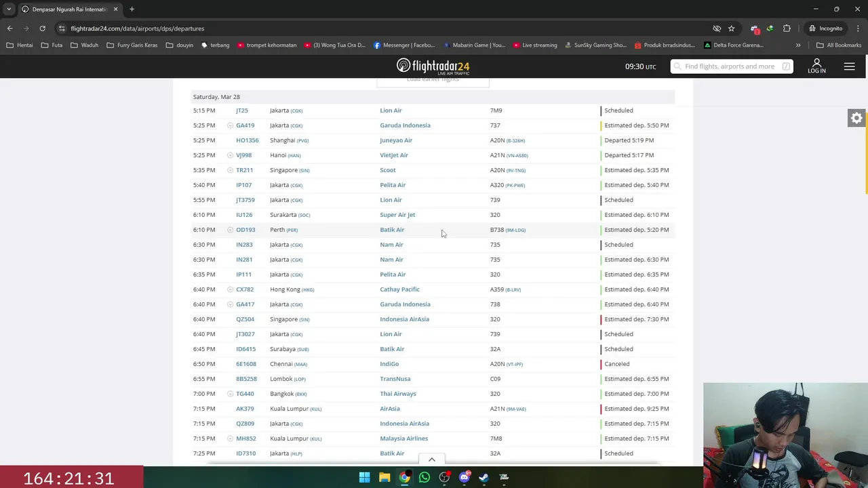The width and height of the screenshot is (868, 488).
Task: Open Super Air Jet airline link
Action: pyautogui.click(x=397, y=215)
